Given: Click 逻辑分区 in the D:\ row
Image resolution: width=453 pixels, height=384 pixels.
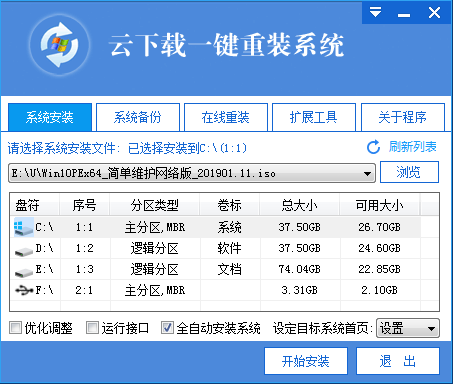Looking at the screenshot, I should (155, 249).
